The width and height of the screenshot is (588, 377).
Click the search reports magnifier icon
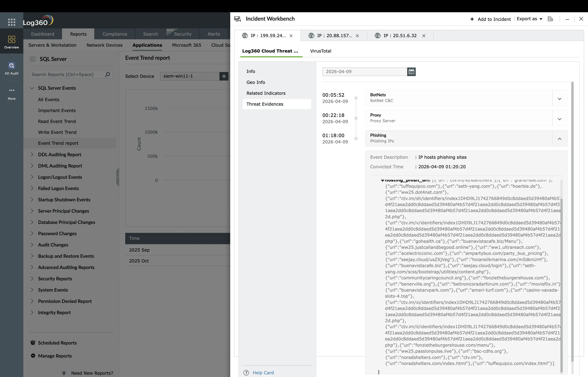pyautogui.click(x=107, y=75)
